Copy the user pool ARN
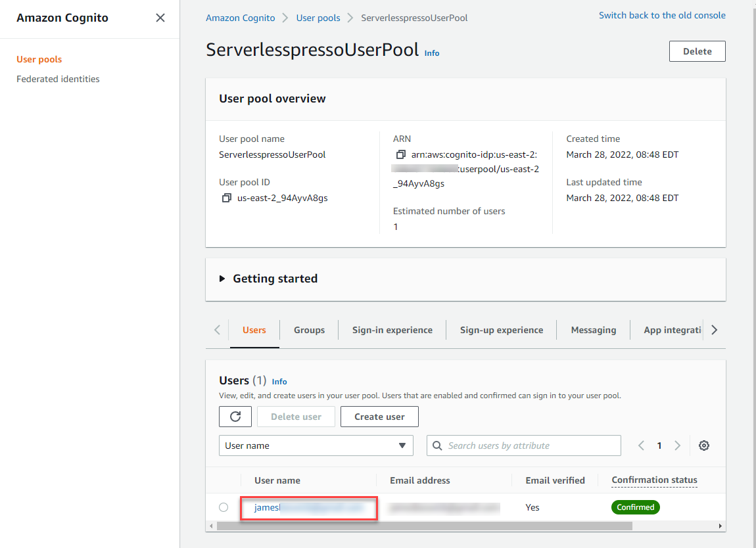The width and height of the screenshot is (756, 548). tap(400, 154)
